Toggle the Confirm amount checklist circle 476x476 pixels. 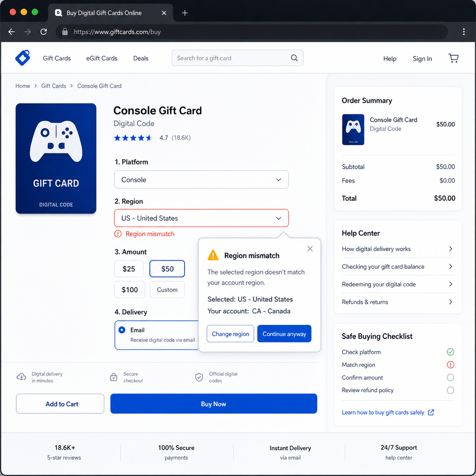coord(450,377)
